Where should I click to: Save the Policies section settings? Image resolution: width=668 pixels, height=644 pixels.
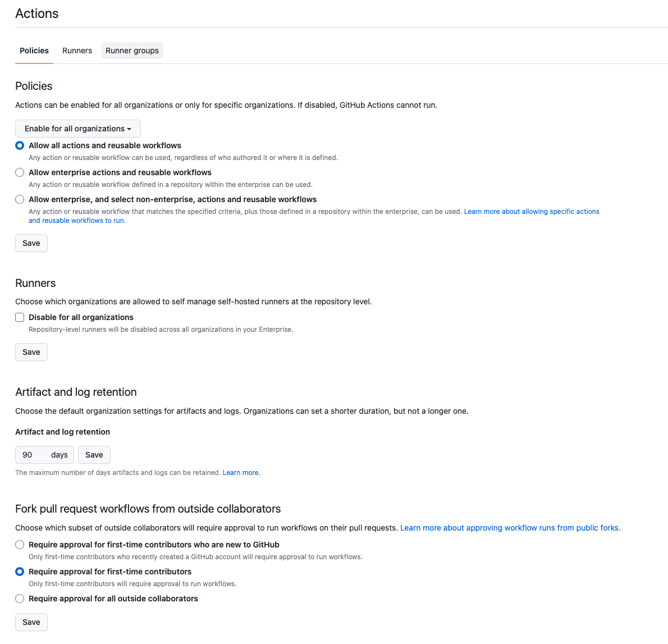click(x=31, y=243)
